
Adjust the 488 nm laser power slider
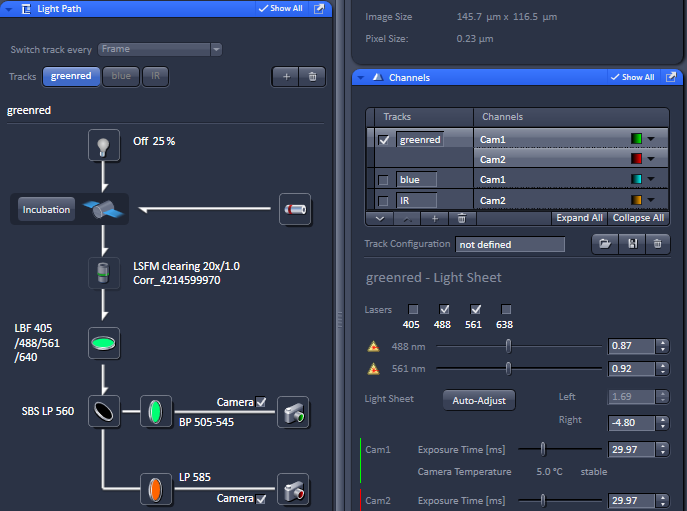point(508,346)
